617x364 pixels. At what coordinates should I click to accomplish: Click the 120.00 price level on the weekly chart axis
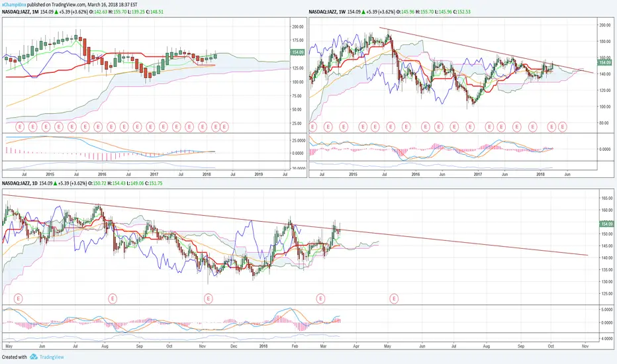click(x=604, y=90)
